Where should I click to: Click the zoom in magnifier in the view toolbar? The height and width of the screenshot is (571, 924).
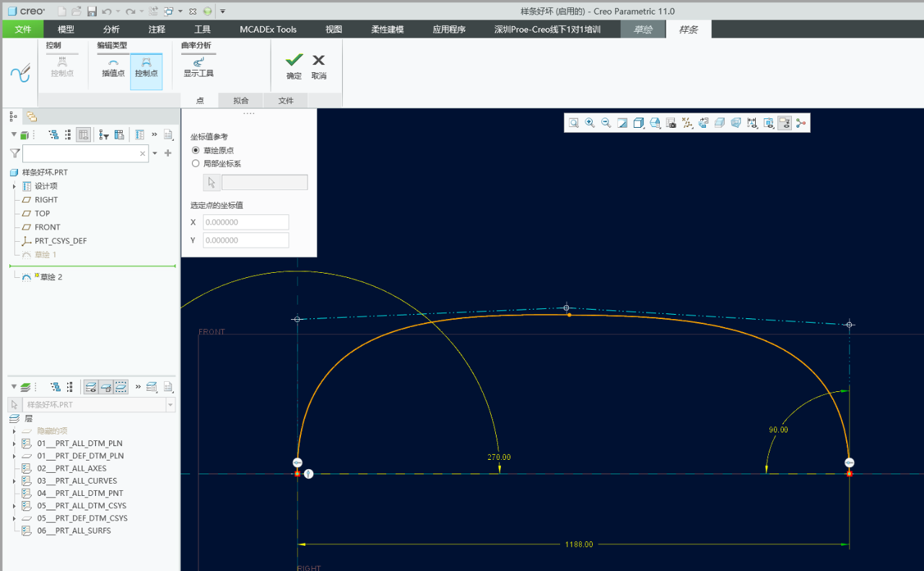[x=590, y=123]
